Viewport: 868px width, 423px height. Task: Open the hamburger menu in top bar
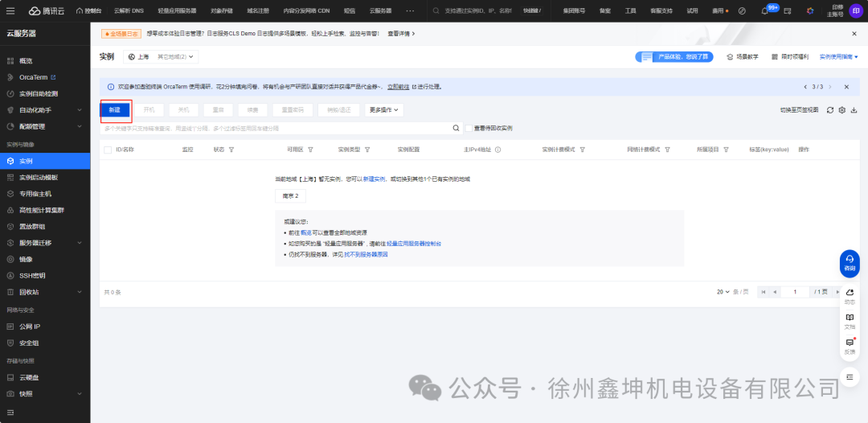tap(10, 10)
